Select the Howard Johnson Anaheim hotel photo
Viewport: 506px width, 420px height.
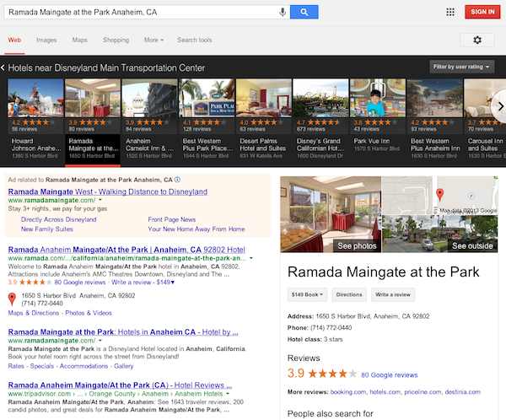(35, 98)
